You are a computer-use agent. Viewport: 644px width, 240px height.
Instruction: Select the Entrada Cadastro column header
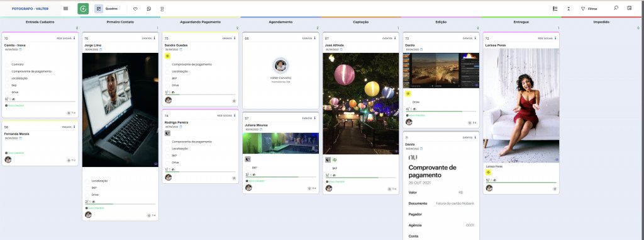(40, 22)
